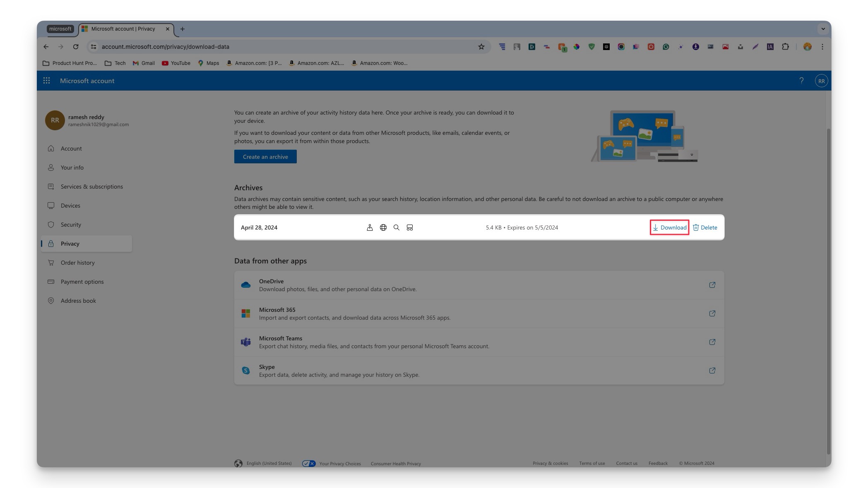Click the IA extension icon
Viewport: 868px width, 488px height.
(x=770, y=47)
